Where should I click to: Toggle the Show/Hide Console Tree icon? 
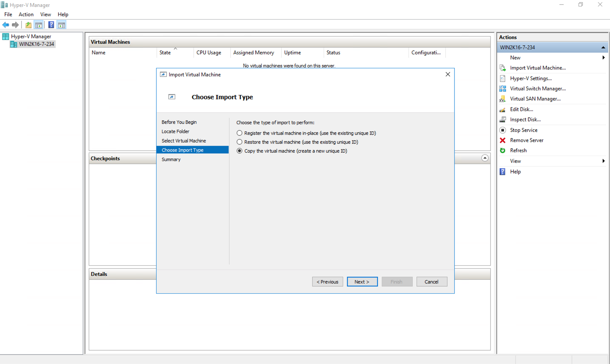(39, 25)
